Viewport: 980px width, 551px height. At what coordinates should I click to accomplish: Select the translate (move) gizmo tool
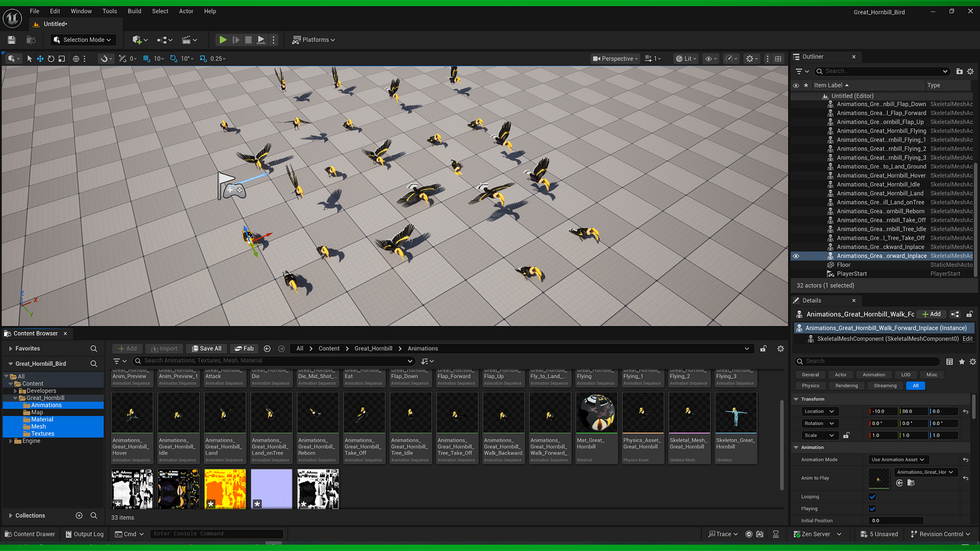[40, 59]
